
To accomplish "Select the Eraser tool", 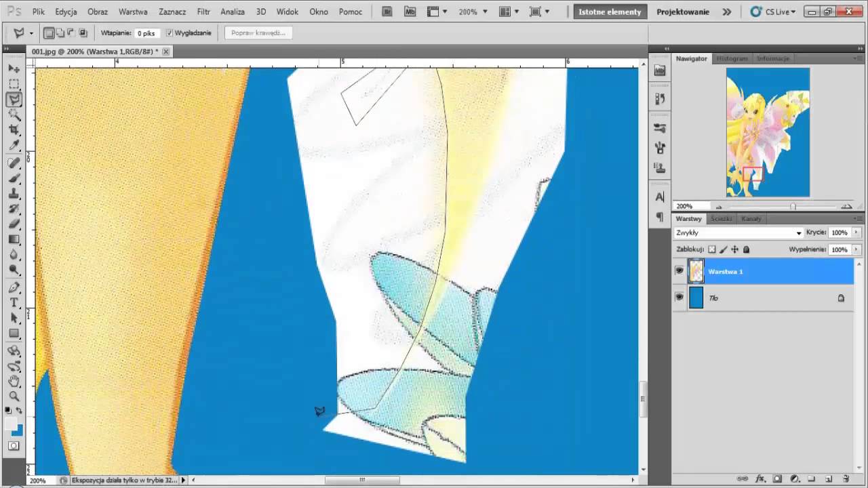I will pyautogui.click(x=14, y=224).
